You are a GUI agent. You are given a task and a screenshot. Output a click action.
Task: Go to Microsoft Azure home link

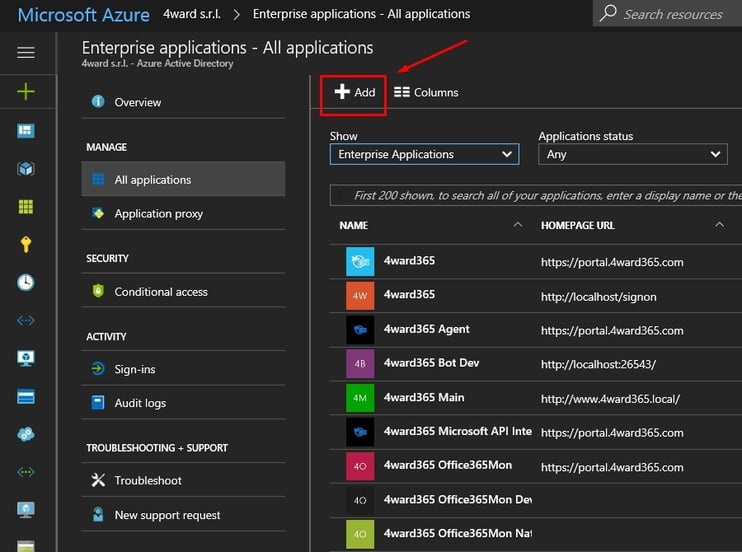pyautogui.click(x=83, y=15)
